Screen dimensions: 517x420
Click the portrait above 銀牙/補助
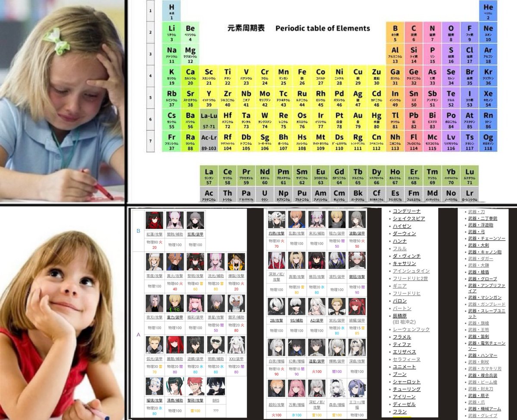(x=237, y=303)
